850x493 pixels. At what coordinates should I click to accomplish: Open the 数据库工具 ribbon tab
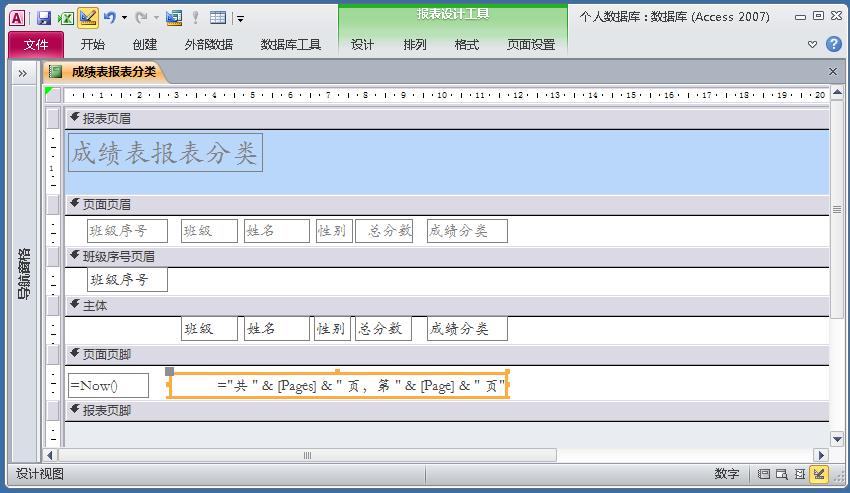coord(291,44)
